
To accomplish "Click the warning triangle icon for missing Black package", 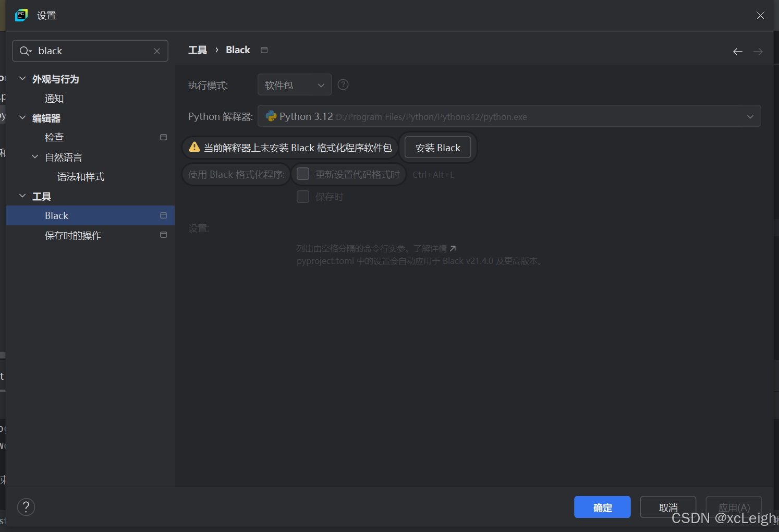I will tap(194, 147).
